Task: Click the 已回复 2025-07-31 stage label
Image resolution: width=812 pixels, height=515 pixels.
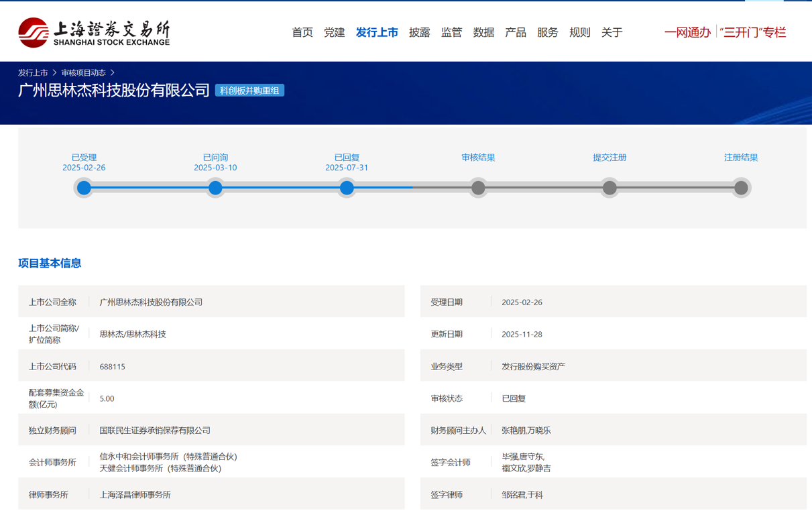Action: pos(347,162)
